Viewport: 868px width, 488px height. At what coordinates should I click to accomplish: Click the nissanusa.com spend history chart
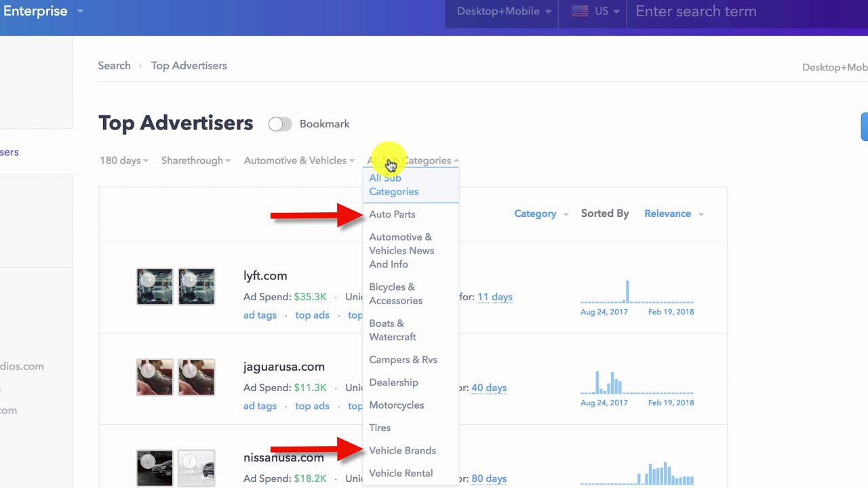click(637, 473)
